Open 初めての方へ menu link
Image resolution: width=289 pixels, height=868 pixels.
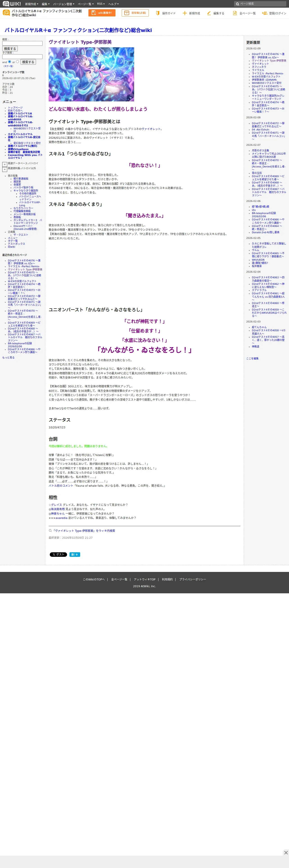pos(15,110)
